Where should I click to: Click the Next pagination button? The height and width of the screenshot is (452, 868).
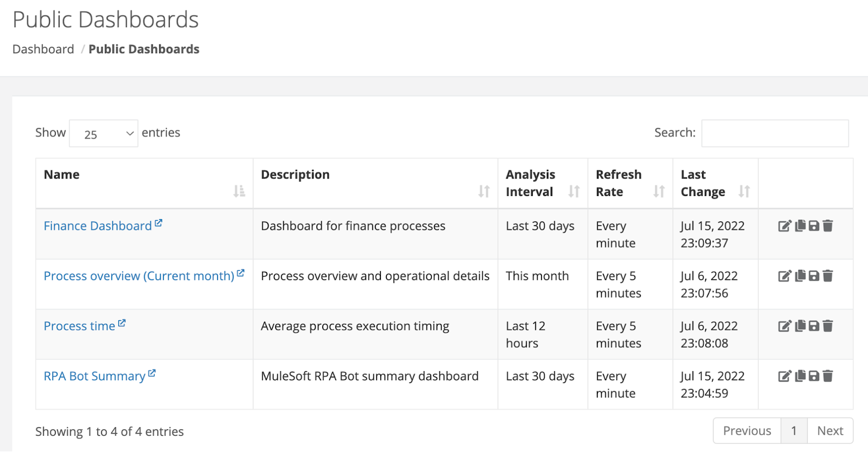830,431
